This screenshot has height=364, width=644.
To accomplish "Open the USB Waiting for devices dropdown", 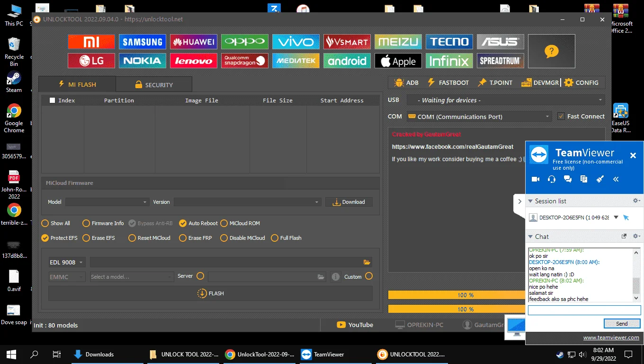I will [506, 100].
